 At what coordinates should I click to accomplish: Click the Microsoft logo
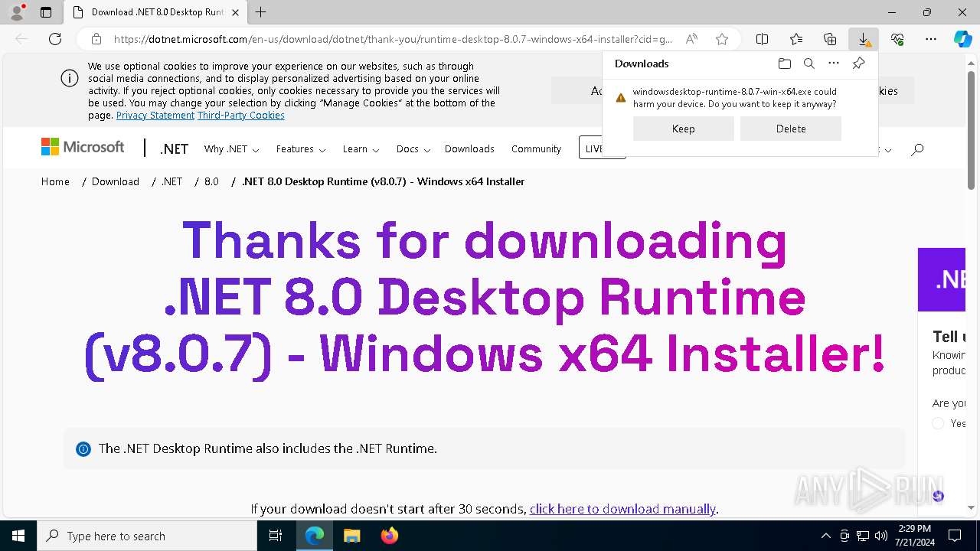[x=83, y=147]
